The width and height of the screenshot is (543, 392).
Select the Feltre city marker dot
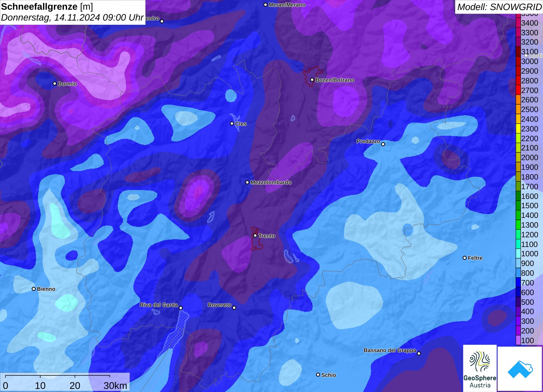465,258
